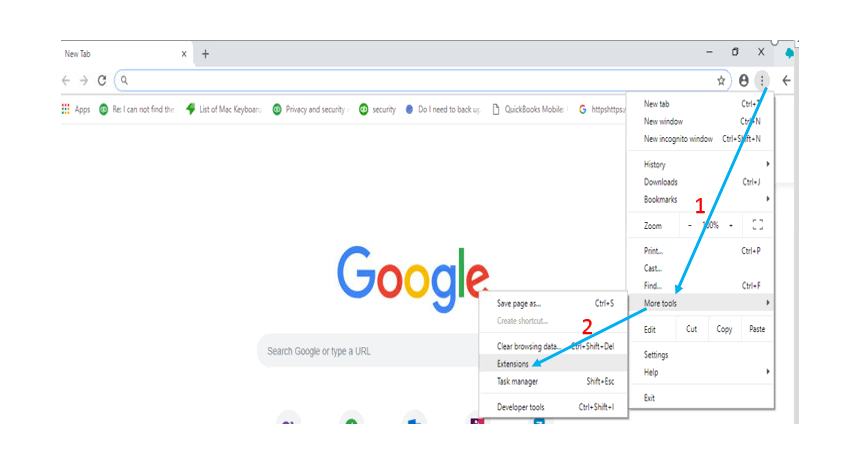Bookmark this page with the star icon
The image size is (867, 468).
pos(721,81)
